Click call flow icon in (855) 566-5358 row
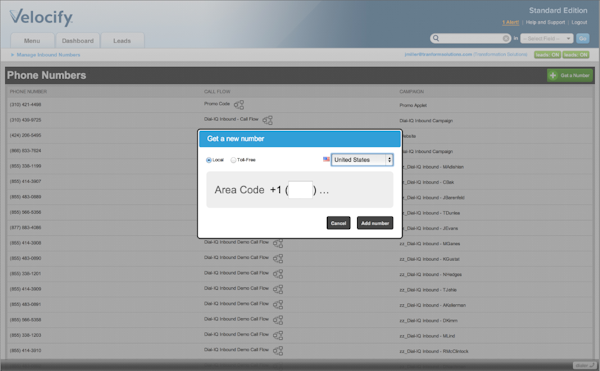 coord(278,320)
